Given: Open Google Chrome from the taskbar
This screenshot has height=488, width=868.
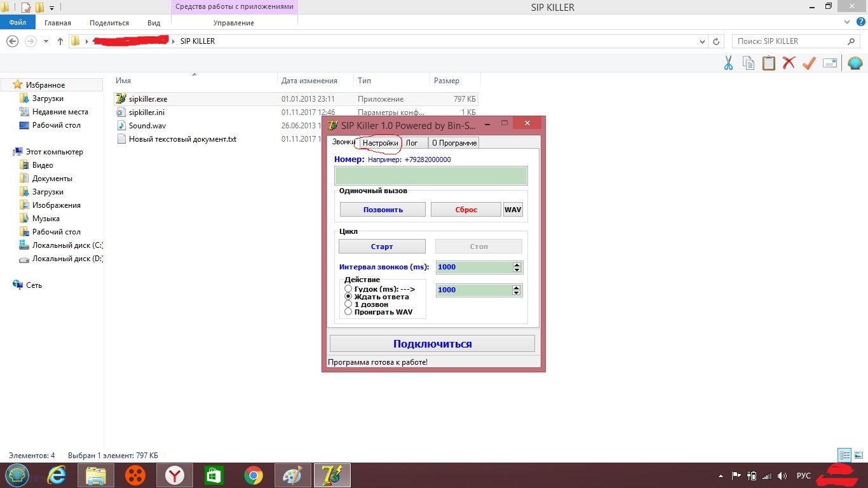Looking at the screenshot, I should tap(254, 475).
